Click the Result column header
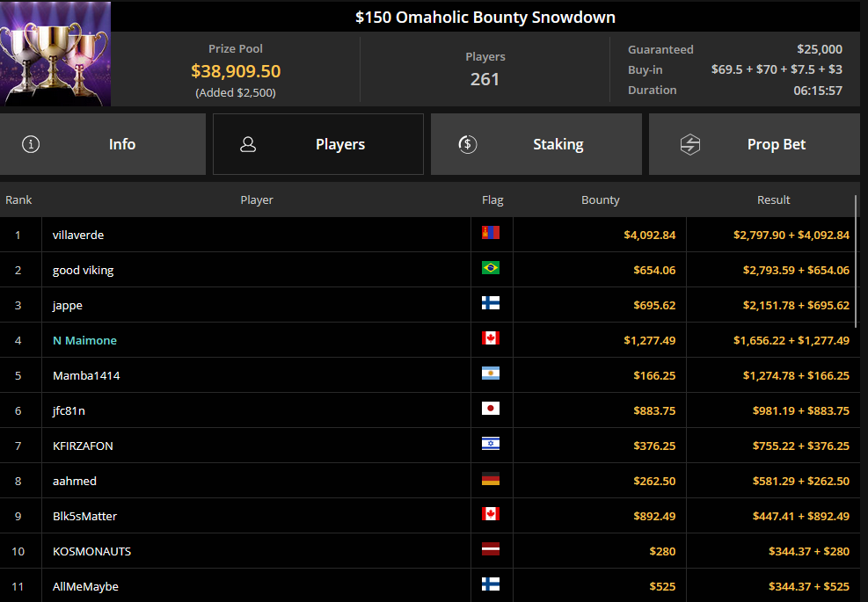Screen dimensions: 868x602 (x=773, y=199)
